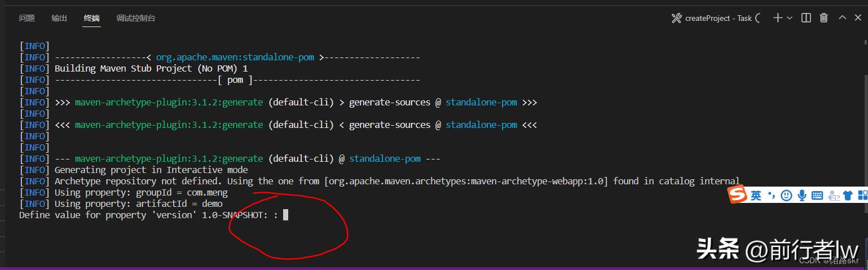The image size is (868, 270).
Task: Open Sogou skin shirt icon
Action: pyautogui.click(x=848, y=196)
